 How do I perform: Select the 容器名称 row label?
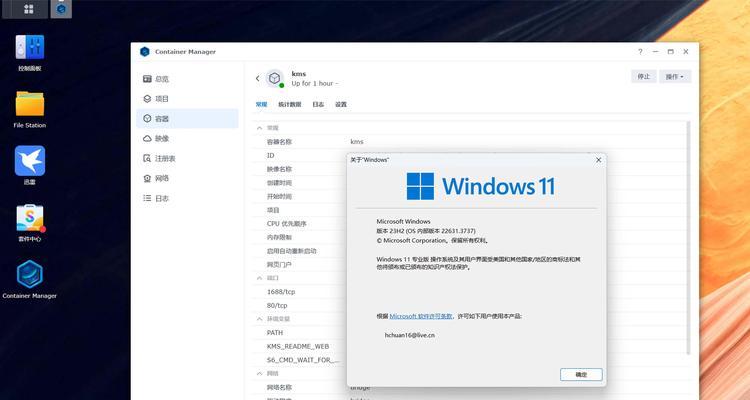279,142
